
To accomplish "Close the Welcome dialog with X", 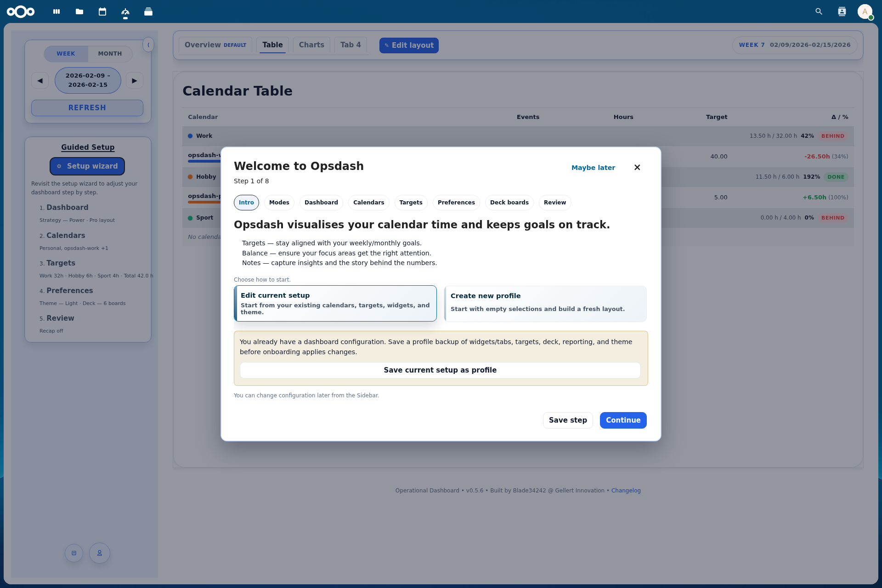I will (x=637, y=167).
